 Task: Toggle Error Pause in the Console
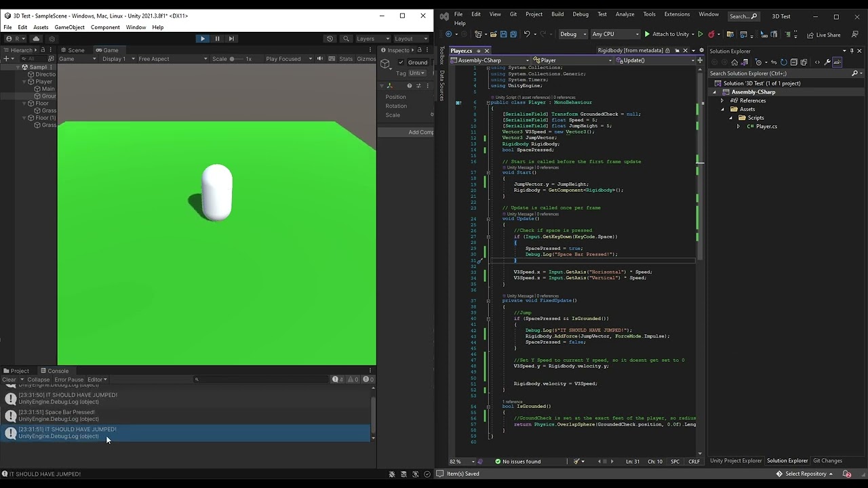[68, 380]
